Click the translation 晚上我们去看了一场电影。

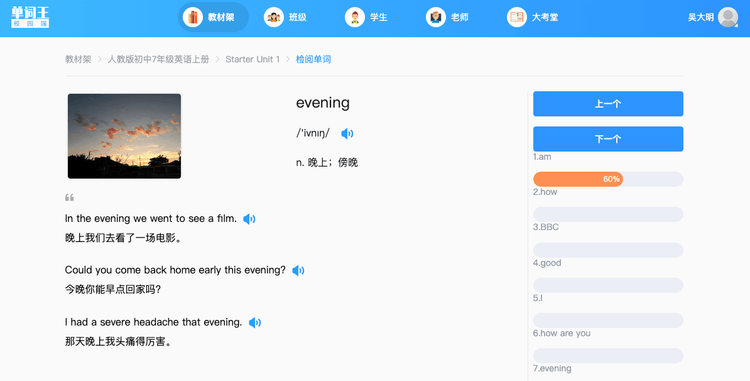tap(124, 238)
